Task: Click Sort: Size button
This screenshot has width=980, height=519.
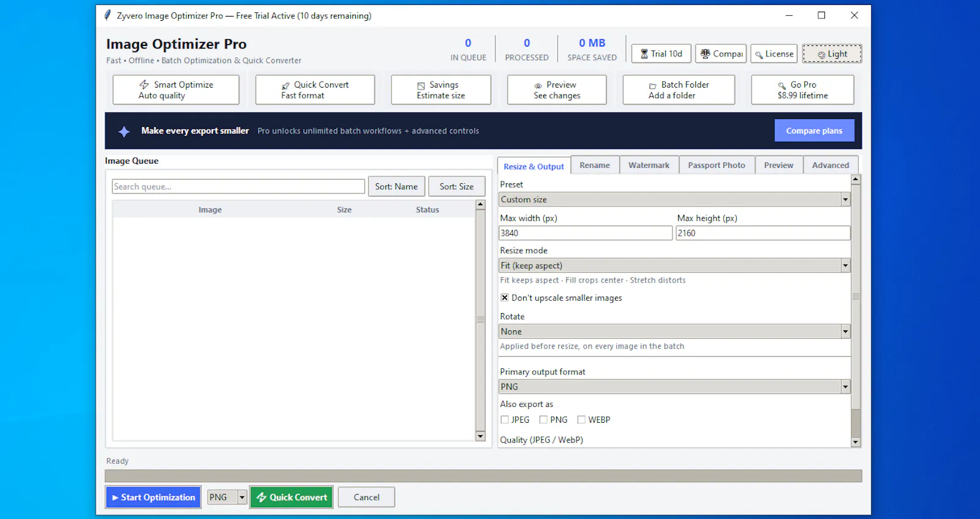Action: pyautogui.click(x=456, y=186)
